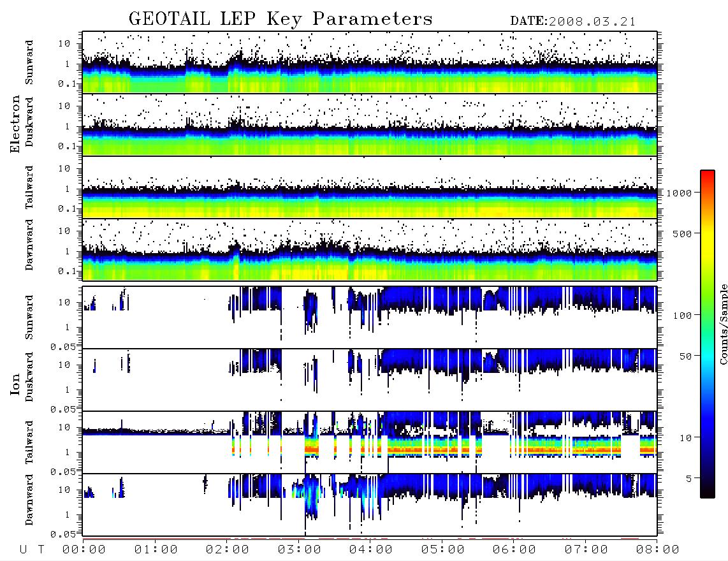The image size is (728, 561).
Task: Click the title GEOTAIL LEP Key Parameters
Action: coord(280,19)
